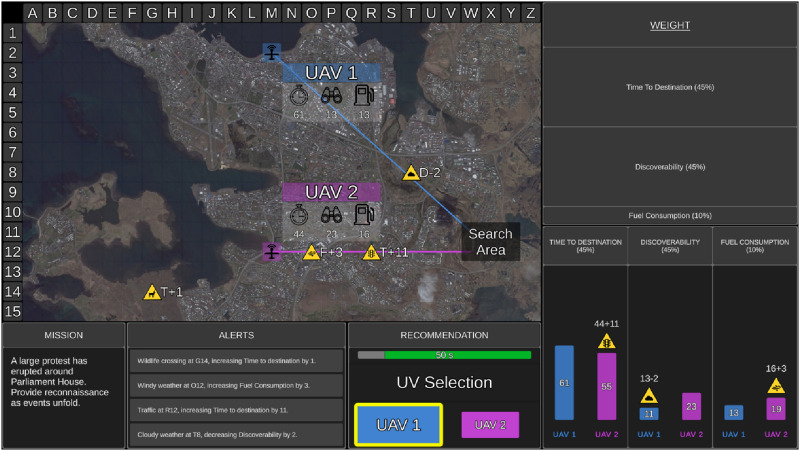Choose the purple UAV 2 button

point(490,425)
